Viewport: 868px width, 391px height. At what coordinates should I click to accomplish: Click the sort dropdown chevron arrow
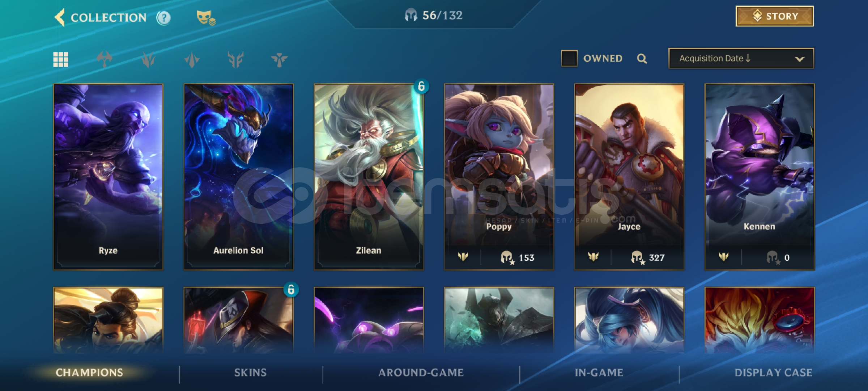coord(800,59)
